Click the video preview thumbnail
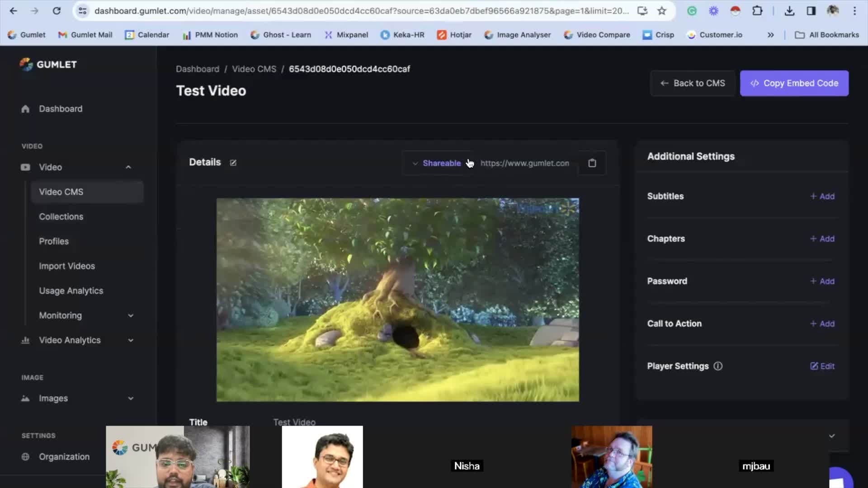The width and height of the screenshot is (868, 488). point(397,300)
